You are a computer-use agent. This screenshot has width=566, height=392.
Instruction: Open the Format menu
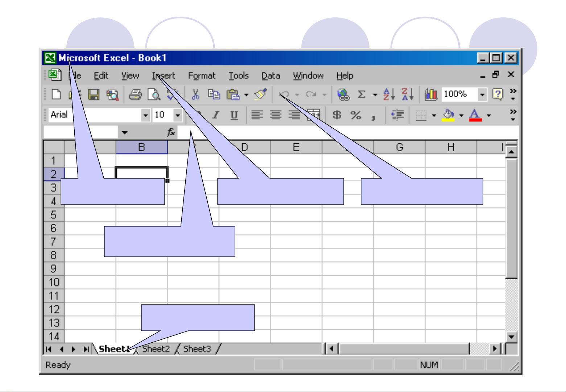click(202, 76)
